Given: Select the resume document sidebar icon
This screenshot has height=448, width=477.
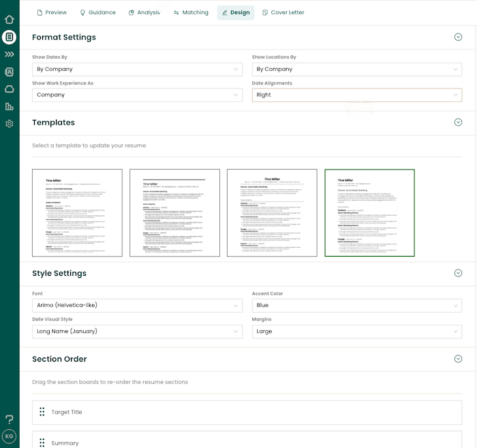Looking at the screenshot, I should pyautogui.click(x=9, y=37).
